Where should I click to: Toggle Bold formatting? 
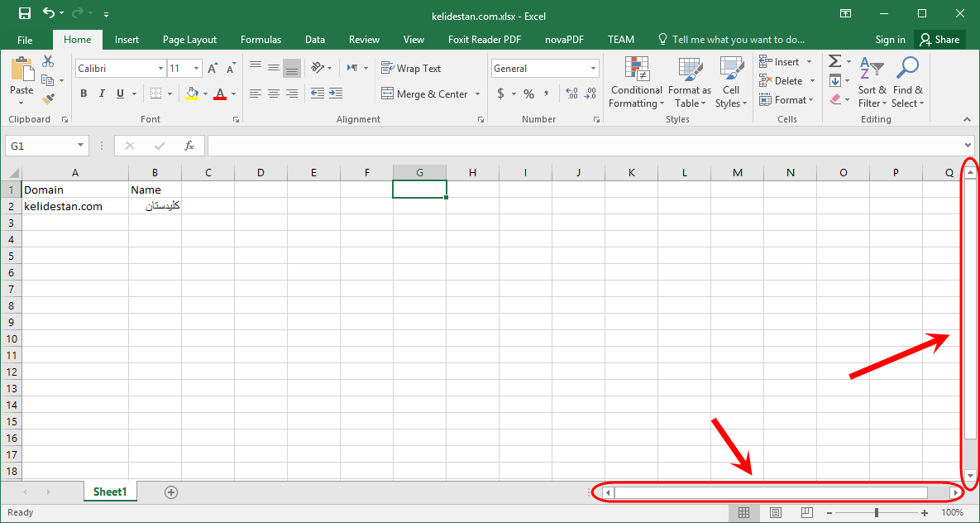84,94
